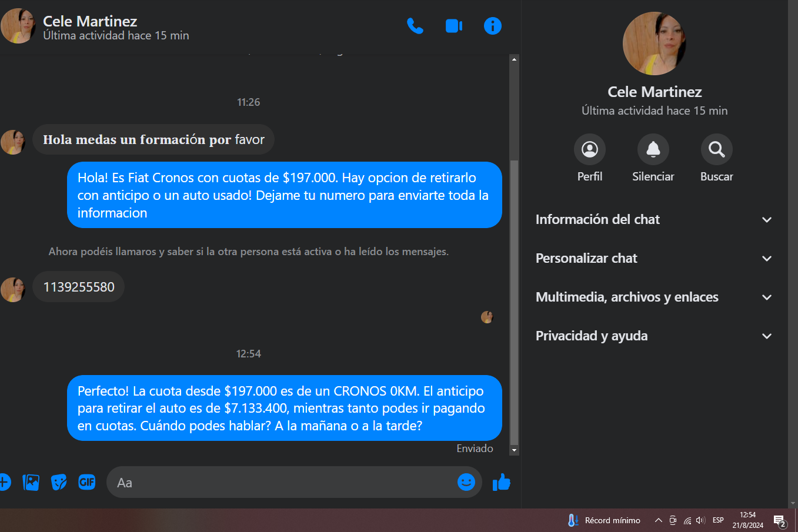Toggle the conversation information panel
The image size is (798, 532).
(x=493, y=26)
